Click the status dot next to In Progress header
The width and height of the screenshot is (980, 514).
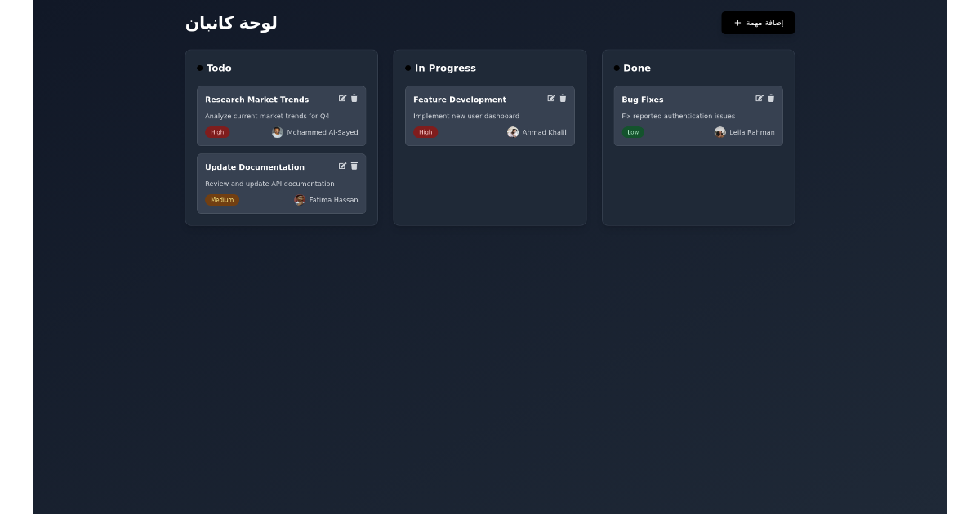point(408,68)
